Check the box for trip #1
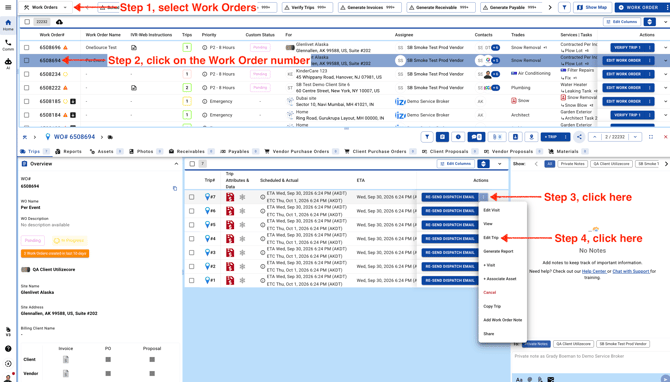The image size is (670, 382). point(191,280)
